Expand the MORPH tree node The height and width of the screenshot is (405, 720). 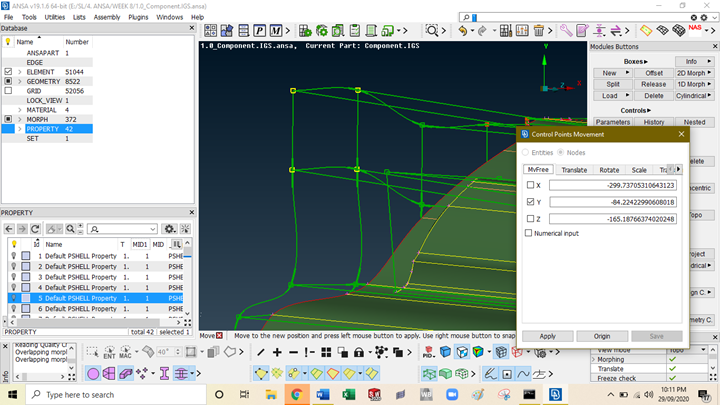point(20,119)
